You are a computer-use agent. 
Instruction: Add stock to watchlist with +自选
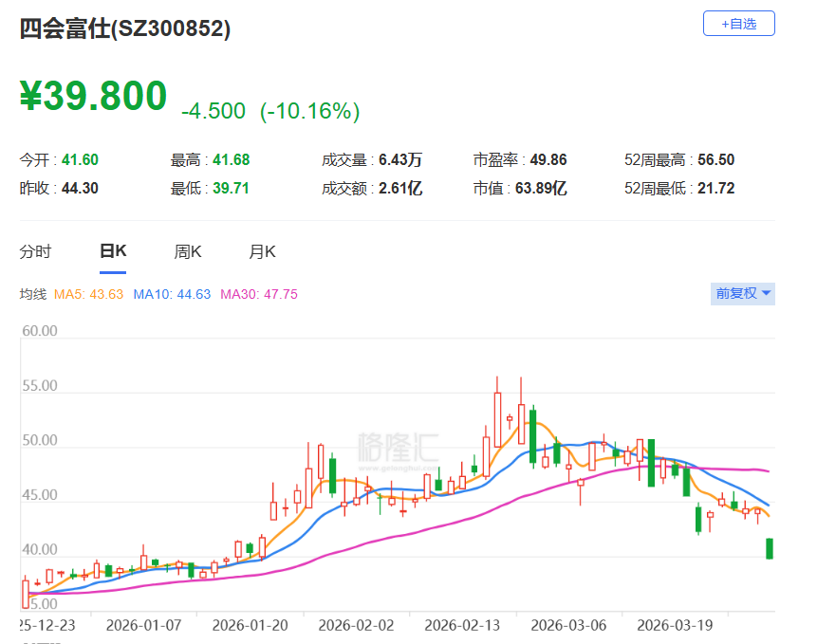pos(738,24)
